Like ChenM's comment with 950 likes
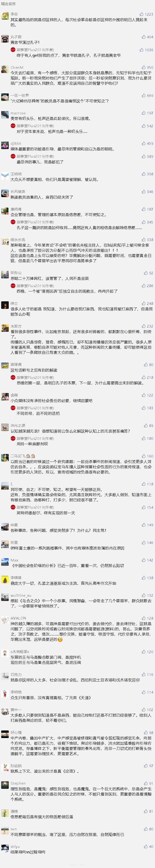The image size is (155, 868). [x=147, y=67]
